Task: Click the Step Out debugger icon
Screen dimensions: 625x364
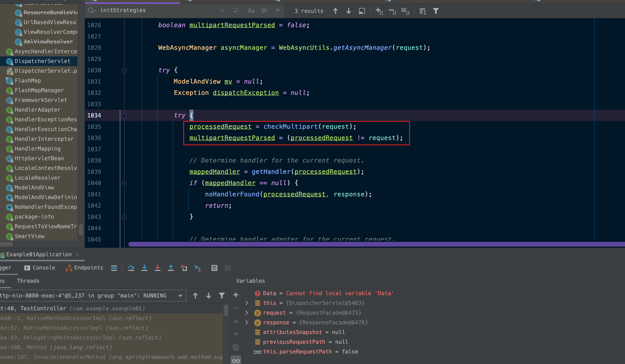Action: click(x=171, y=268)
